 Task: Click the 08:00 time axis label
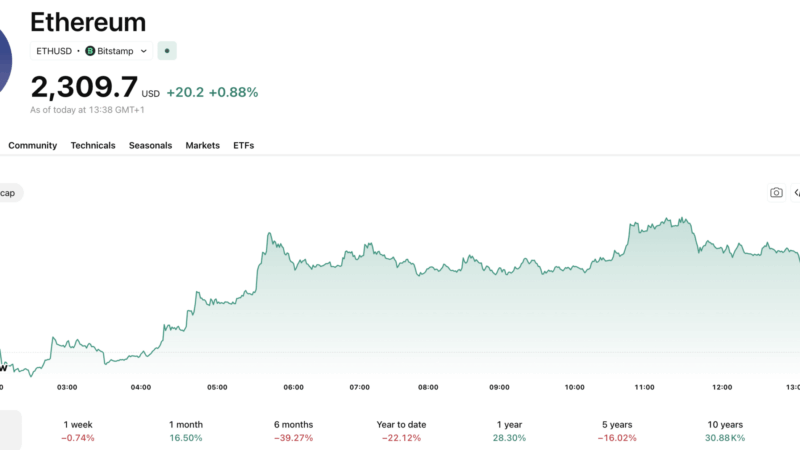pyautogui.click(x=428, y=387)
